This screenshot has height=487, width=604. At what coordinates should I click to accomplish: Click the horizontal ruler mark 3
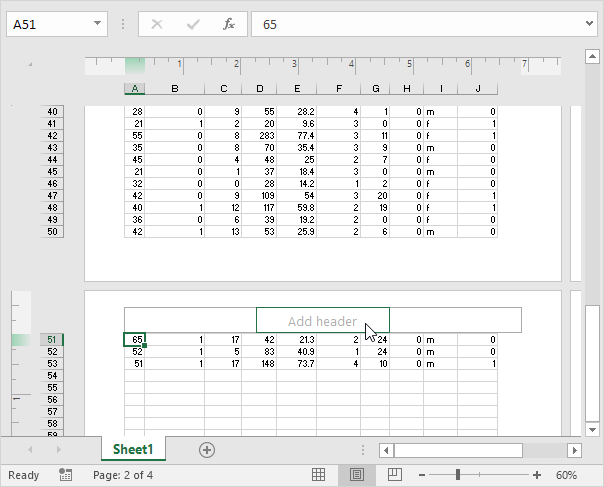pos(294,64)
